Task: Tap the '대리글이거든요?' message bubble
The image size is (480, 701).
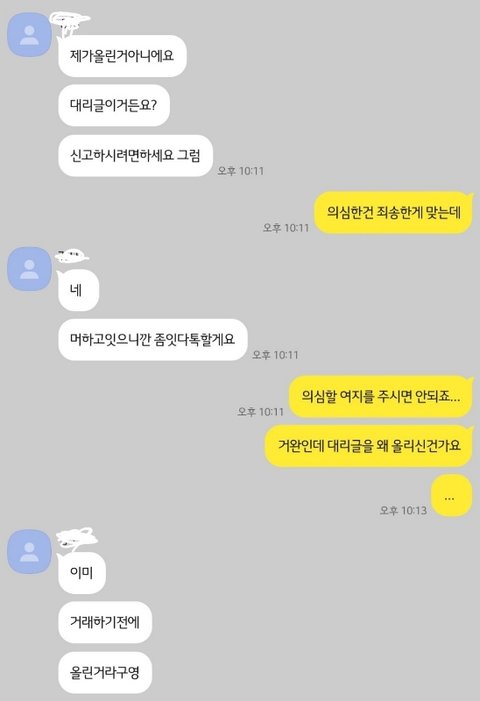Action: (x=114, y=106)
